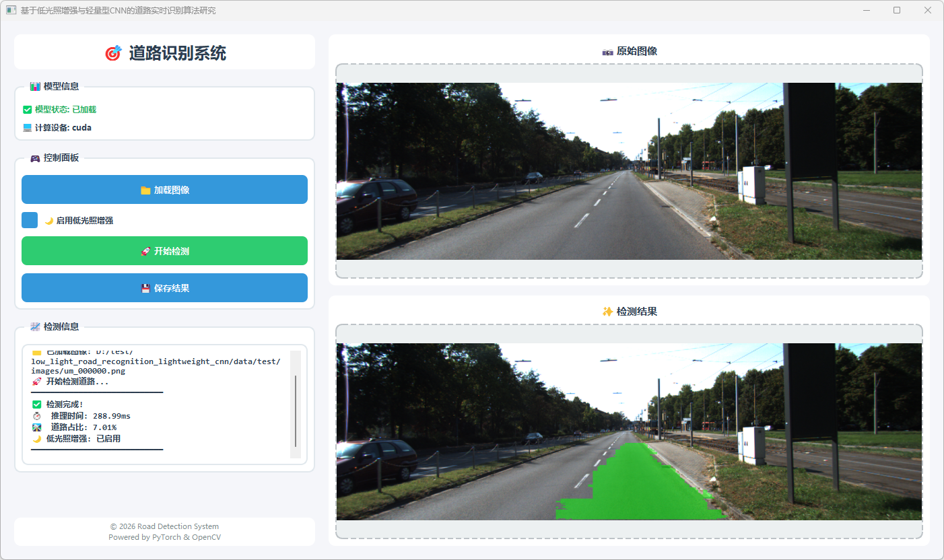944x560 pixels.
Task: Click the 道路占比 line in detection log
Action: click(x=83, y=427)
